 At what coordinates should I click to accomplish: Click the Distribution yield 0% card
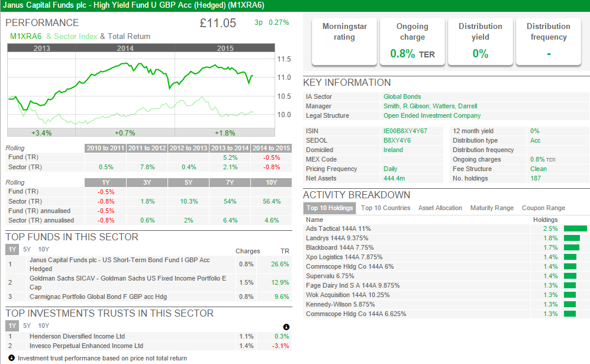[481, 42]
